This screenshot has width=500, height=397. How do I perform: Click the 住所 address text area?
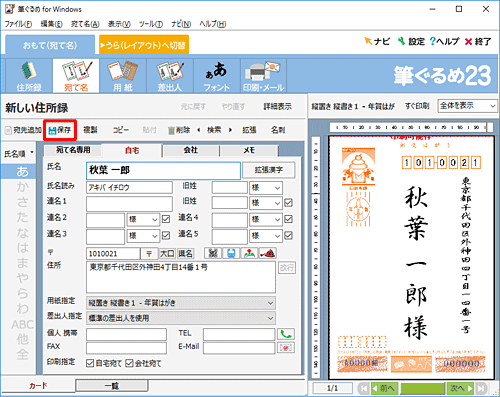click(x=181, y=277)
